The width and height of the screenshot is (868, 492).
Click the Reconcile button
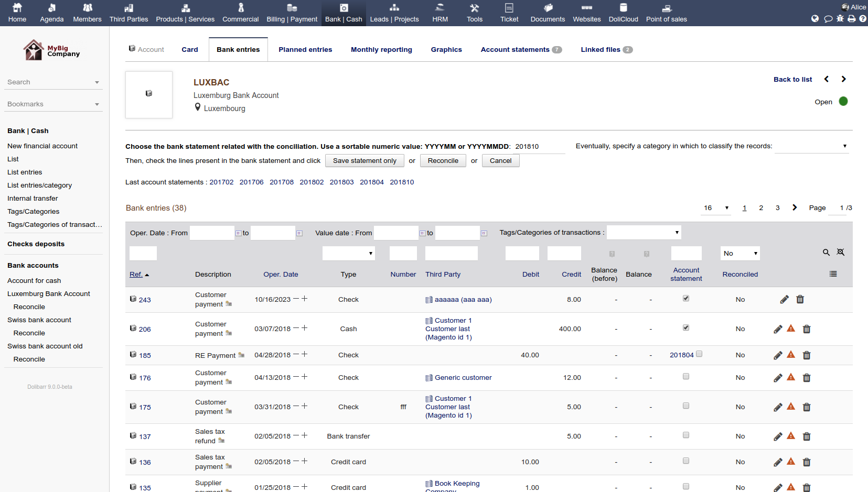443,161
